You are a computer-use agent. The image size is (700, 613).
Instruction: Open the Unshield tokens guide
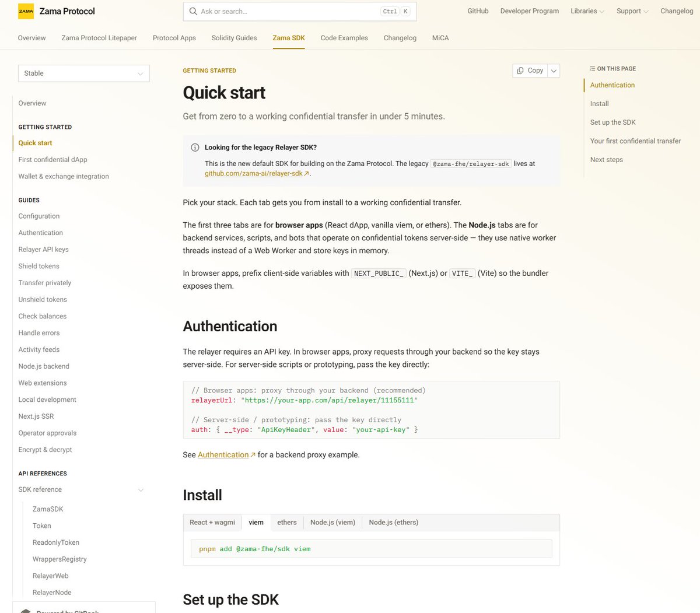pyautogui.click(x=43, y=300)
